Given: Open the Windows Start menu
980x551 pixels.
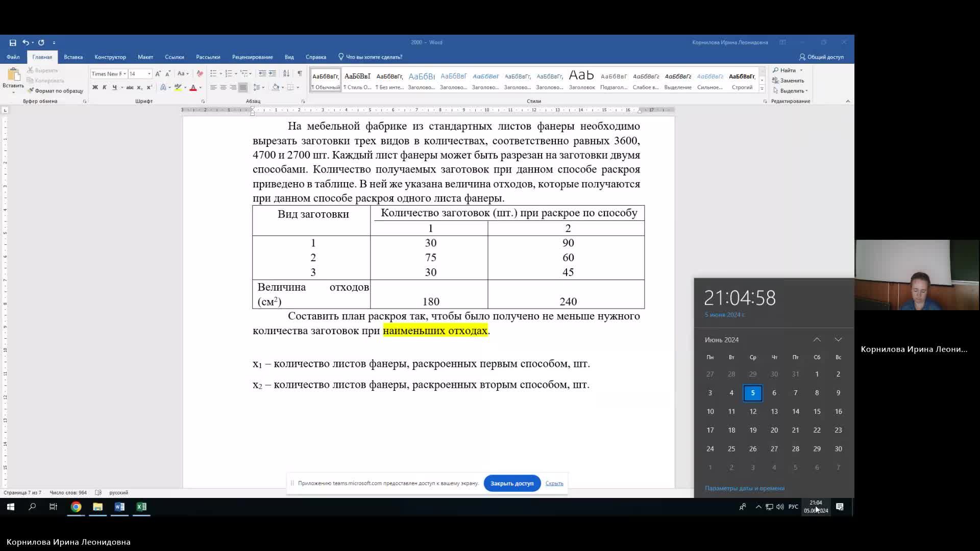Looking at the screenshot, I should click(11, 507).
